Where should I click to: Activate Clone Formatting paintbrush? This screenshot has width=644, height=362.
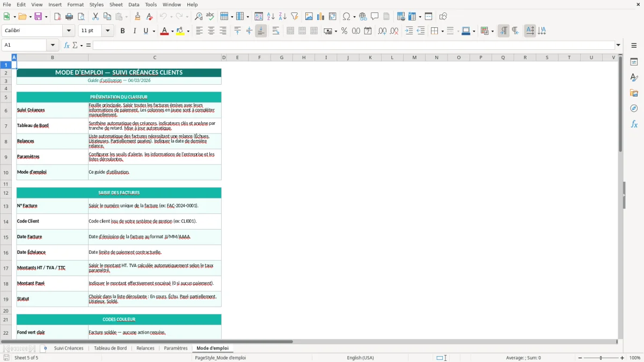click(x=137, y=17)
